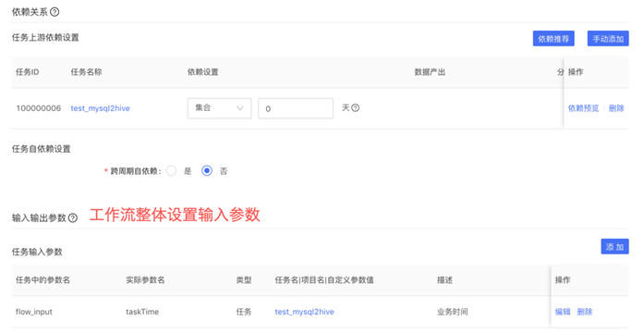Click 任务名|项目名|自定义参数值 column header
This screenshot has width=644, height=334.
coord(324,280)
